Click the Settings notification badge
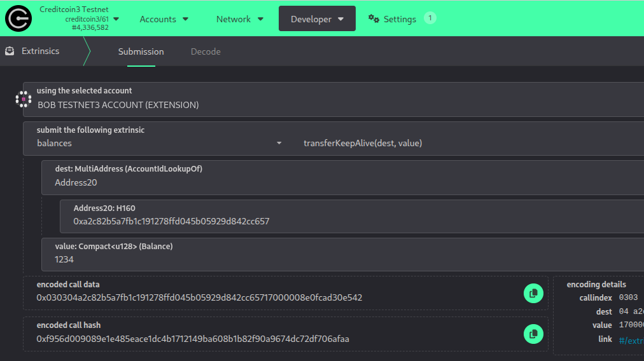The image size is (644, 361). click(x=430, y=18)
